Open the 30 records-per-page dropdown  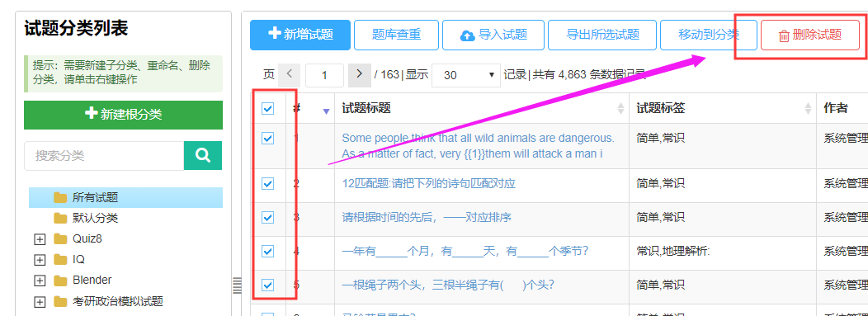click(466, 75)
